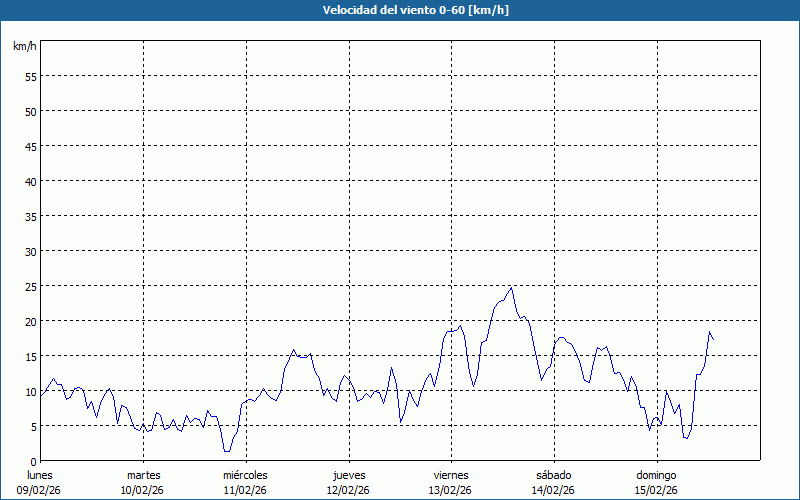
Task: Click the "lunes" day label
Action: pos(40,475)
